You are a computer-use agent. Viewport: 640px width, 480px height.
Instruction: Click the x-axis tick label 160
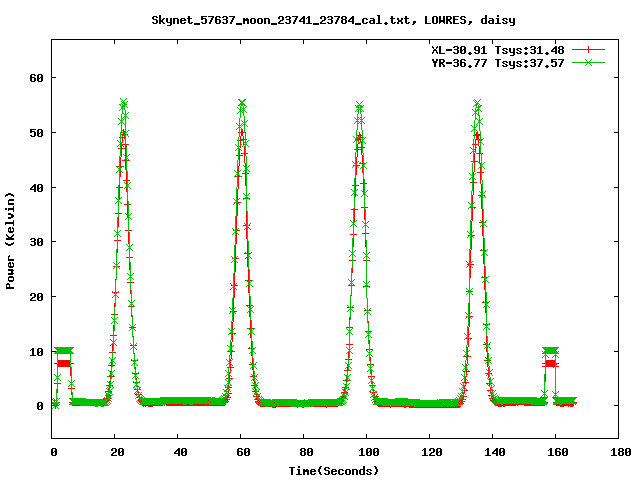pyautogui.click(x=558, y=452)
